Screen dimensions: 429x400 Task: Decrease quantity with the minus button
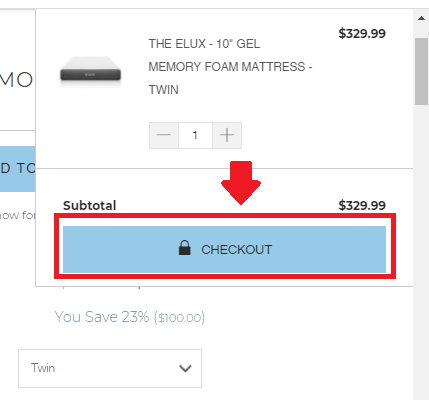pyautogui.click(x=164, y=135)
